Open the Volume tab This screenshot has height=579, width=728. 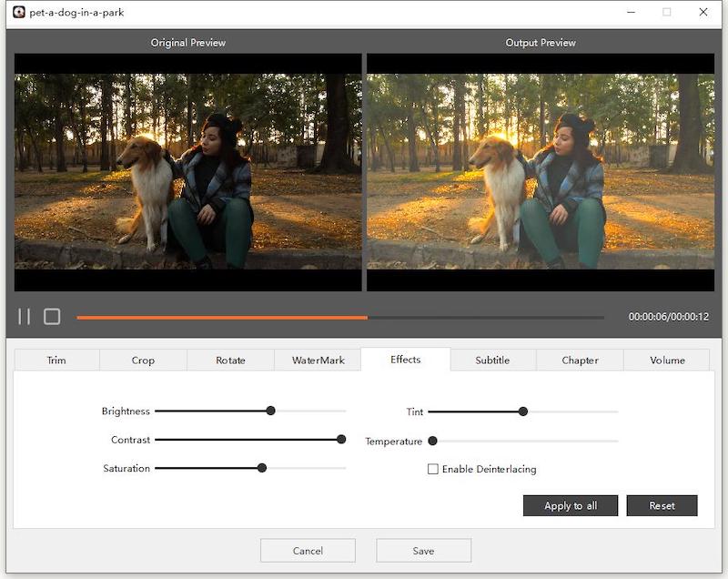[667, 361]
